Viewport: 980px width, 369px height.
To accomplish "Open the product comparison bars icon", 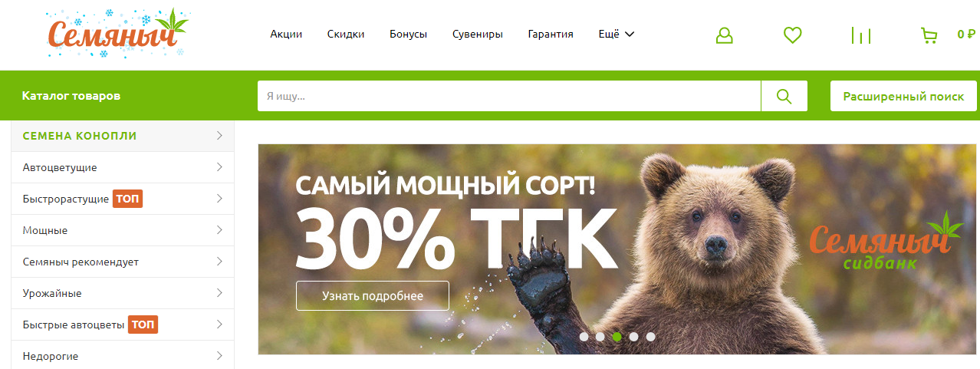I will pyautogui.click(x=861, y=35).
